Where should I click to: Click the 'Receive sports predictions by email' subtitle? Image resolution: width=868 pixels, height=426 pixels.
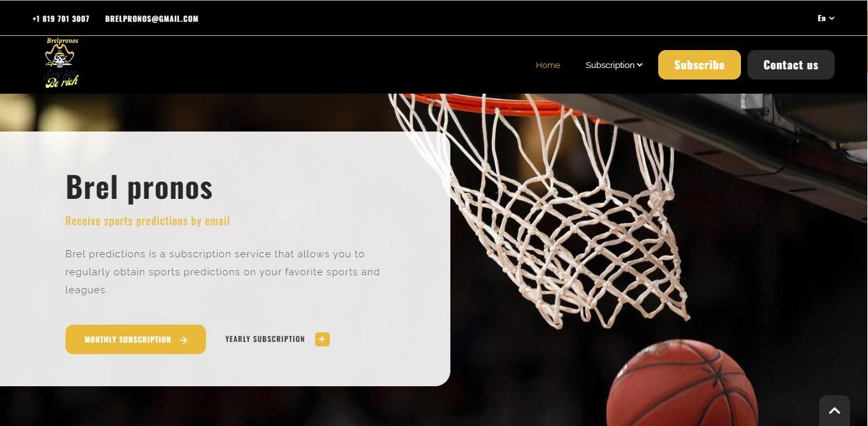[x=148, y=221]
